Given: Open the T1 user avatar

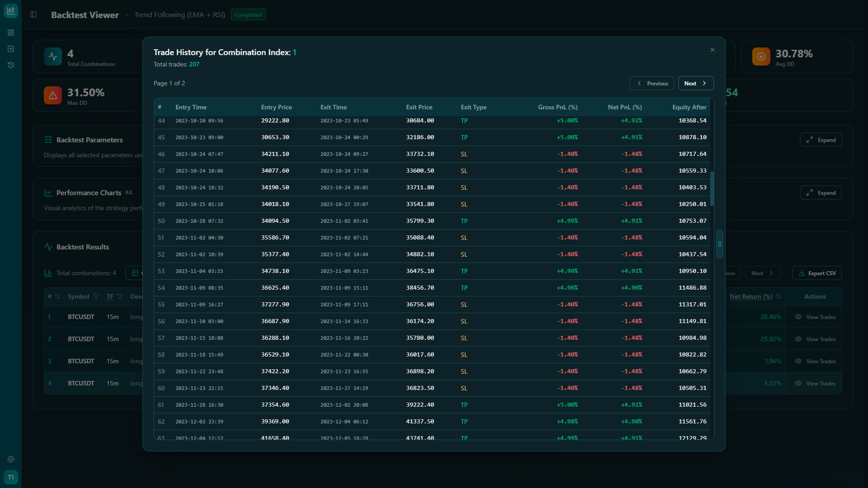Looking at the screenshot, I should click(11, 477).
